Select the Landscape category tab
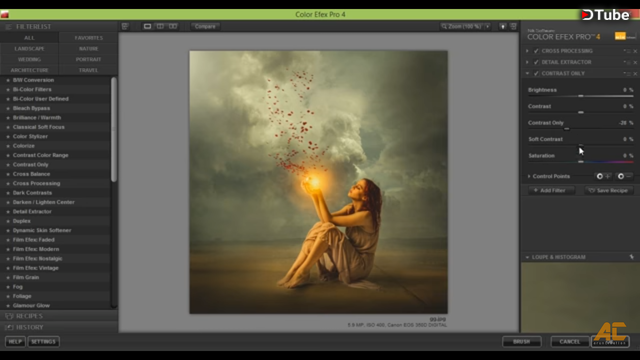640x360 pixels. (29, 49)
